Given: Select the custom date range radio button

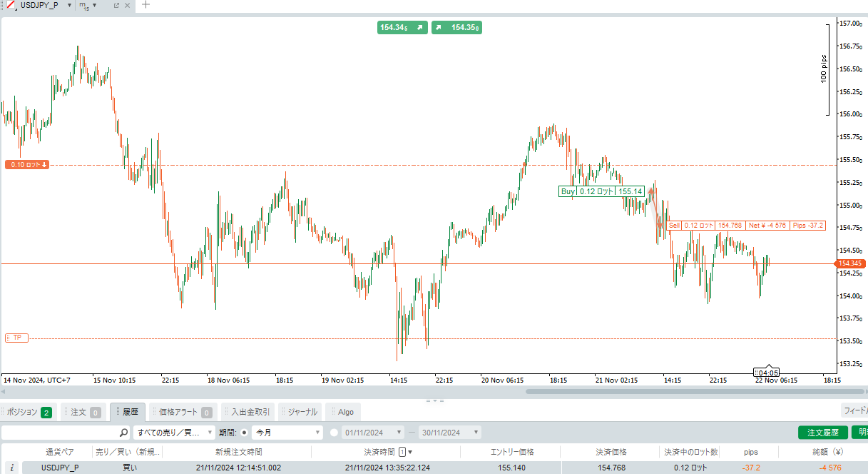Looking at the screenshot, I should tap(335, 433).
